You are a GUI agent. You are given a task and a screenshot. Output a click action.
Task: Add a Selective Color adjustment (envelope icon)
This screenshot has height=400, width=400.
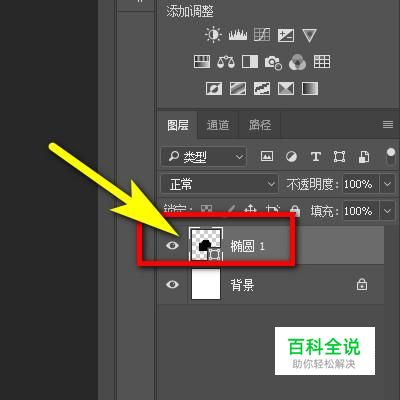click(x=286, y=89)
